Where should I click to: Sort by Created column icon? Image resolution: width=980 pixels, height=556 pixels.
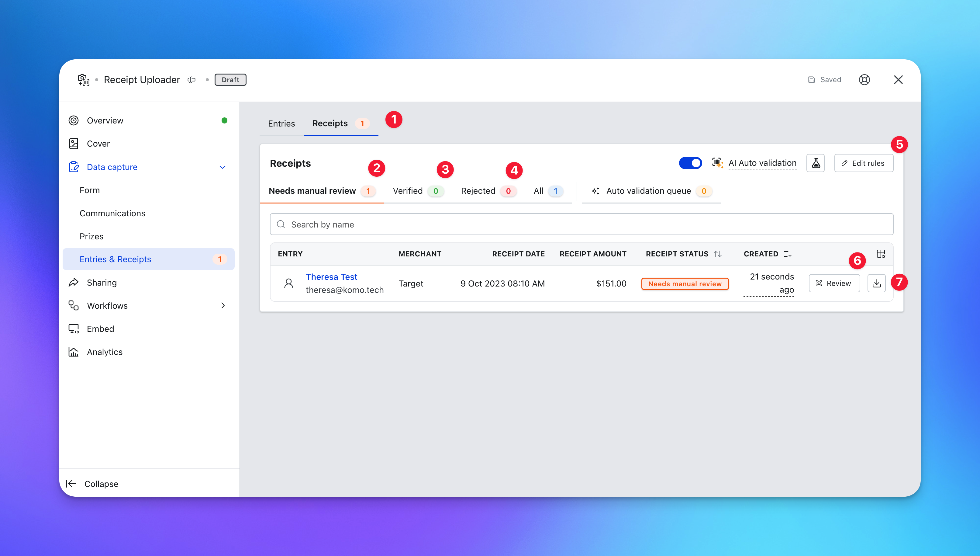[x=788, y=254]
